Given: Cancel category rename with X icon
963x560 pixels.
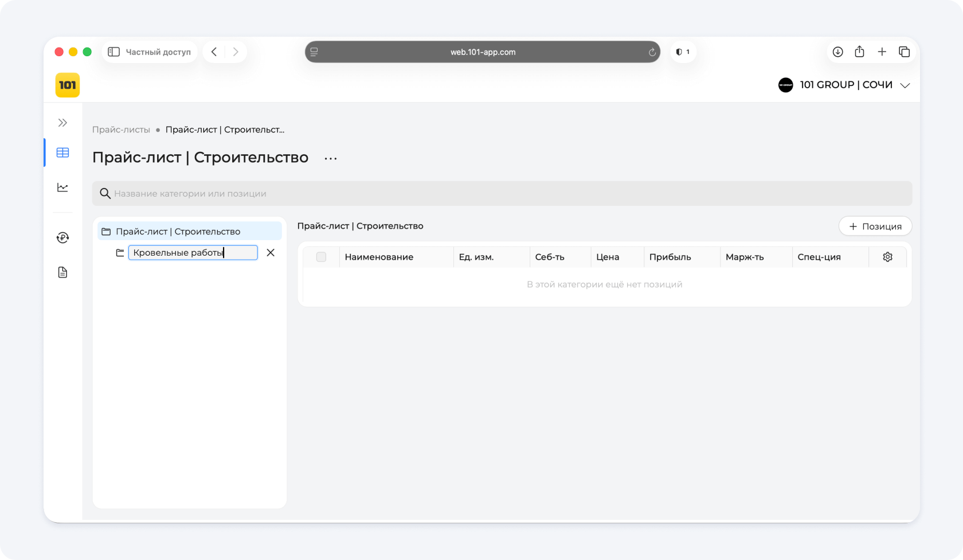Looking at the screenshot, I should [x=271, y=253].
